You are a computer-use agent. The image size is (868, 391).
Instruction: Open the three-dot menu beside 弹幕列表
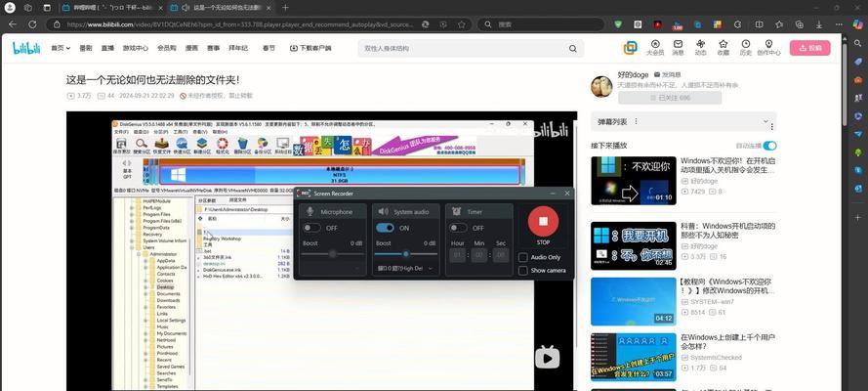pyautogui.click(x=636, y=121)
